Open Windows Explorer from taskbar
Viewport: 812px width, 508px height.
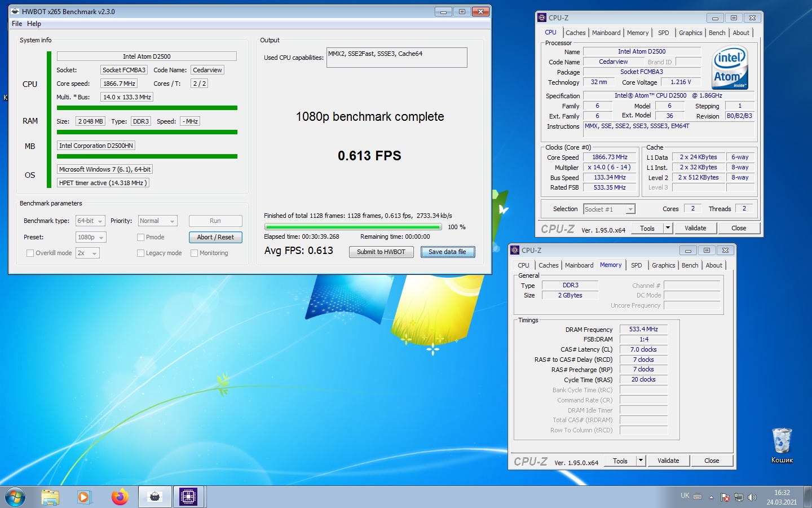click(x=50, y=497)
